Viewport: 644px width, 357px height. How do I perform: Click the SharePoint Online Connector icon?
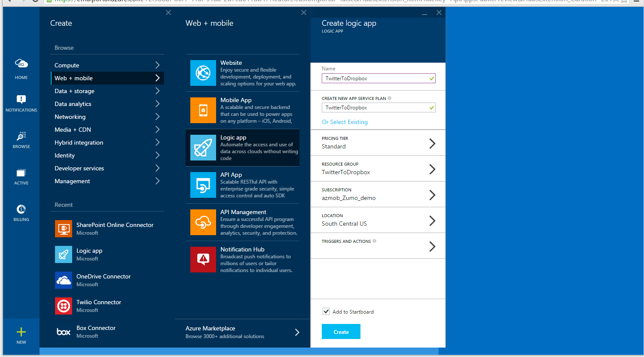(x=64, y=229)
